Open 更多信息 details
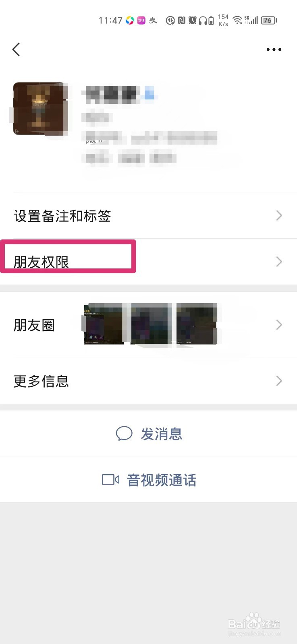The width and height of the screenshot is (297, 644). coord(148,381)
